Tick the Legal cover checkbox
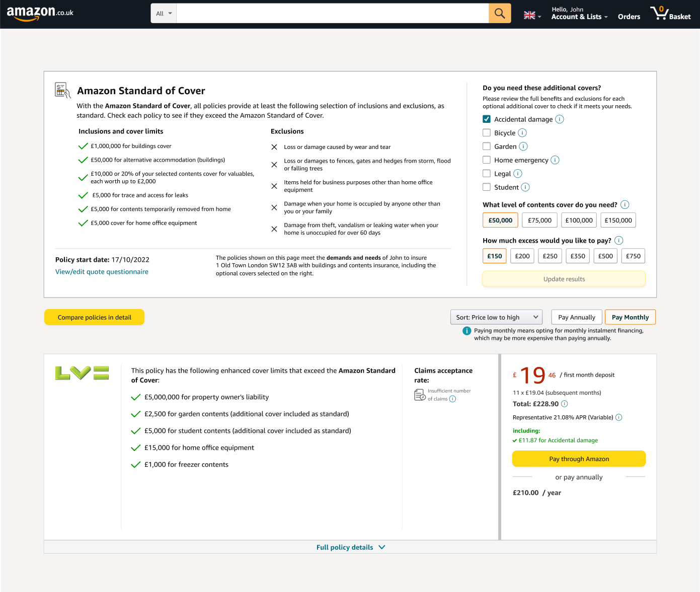700x592 pixels. (487, 173)
